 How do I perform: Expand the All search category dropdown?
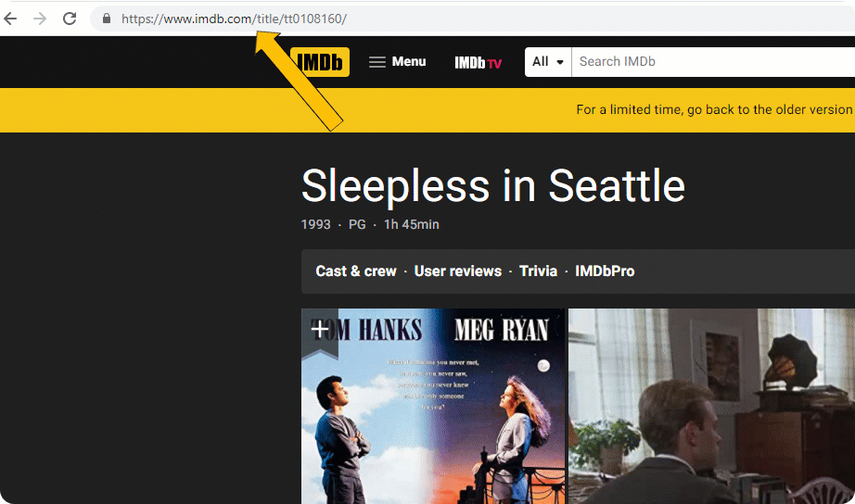(548, 62)
